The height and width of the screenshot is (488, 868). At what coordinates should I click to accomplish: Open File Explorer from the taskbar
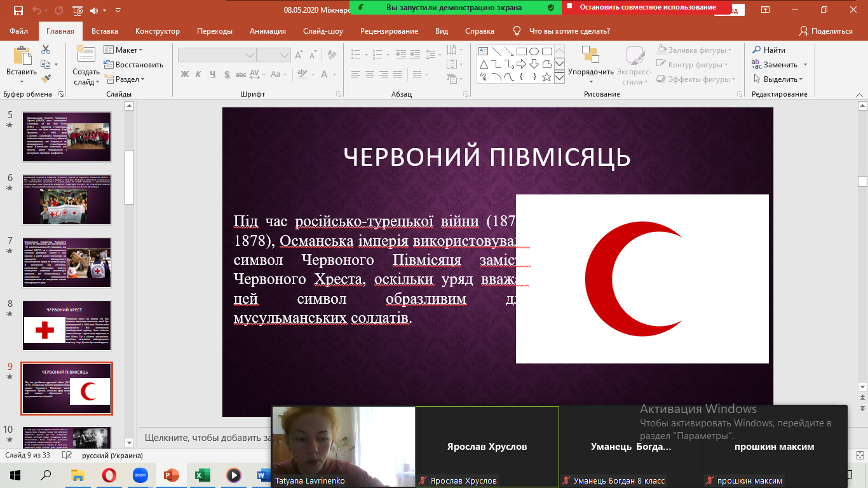click(x=78, y=475)
